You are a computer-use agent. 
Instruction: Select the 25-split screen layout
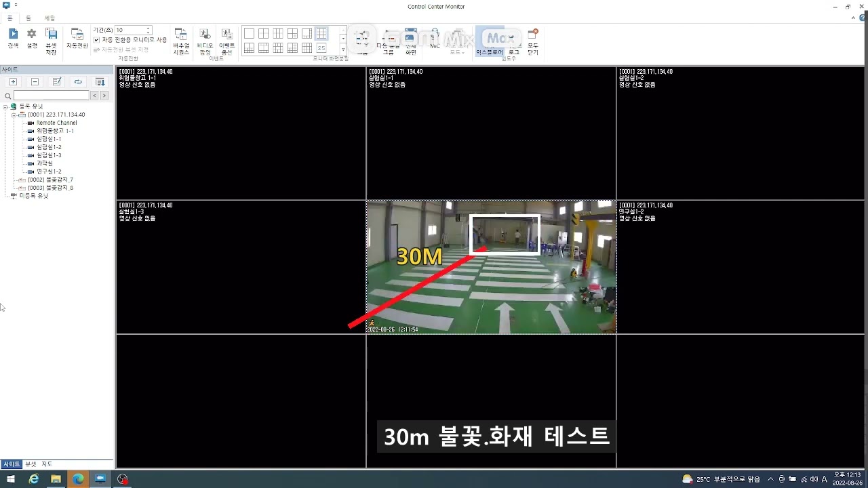[x=321, y=48]
